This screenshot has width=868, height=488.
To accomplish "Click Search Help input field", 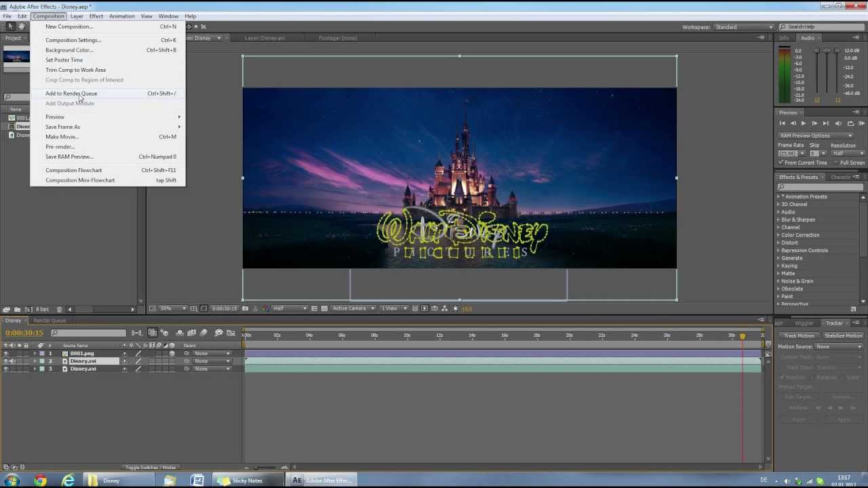I will 822,26.
